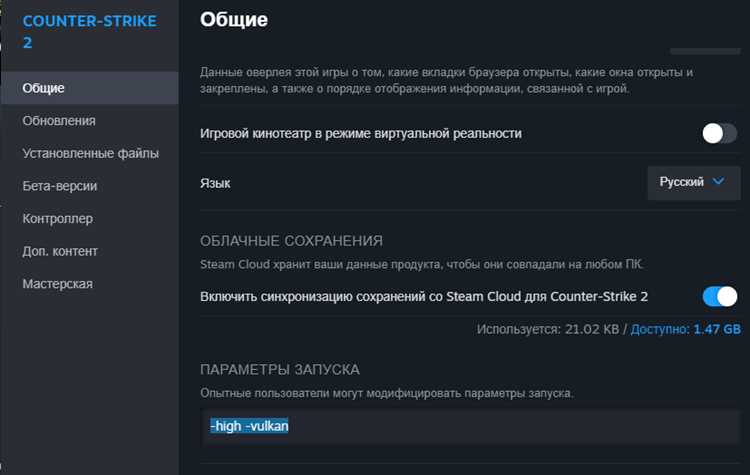The height and width of the screenshot is (475, 750).
Task: Open the Общие settings section
Action: [x=90, y=88]
